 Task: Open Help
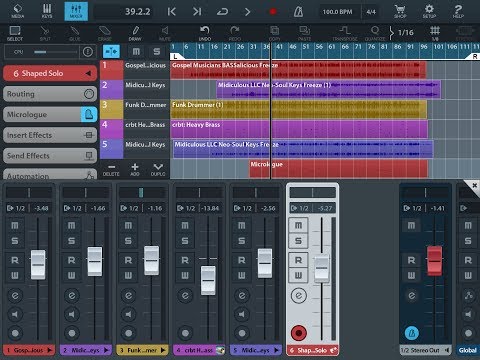click(x=458, y=11)
